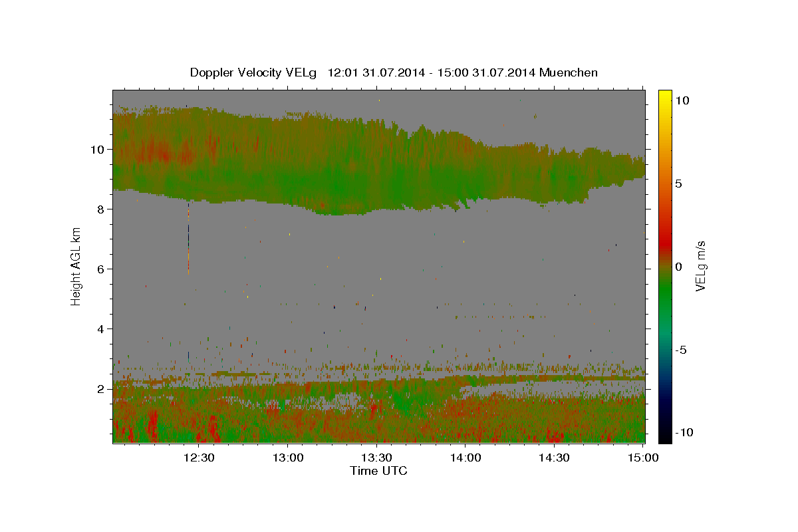Click the yellow top of the colorbar
798x532 pixels.
click(x=664, y=94)
